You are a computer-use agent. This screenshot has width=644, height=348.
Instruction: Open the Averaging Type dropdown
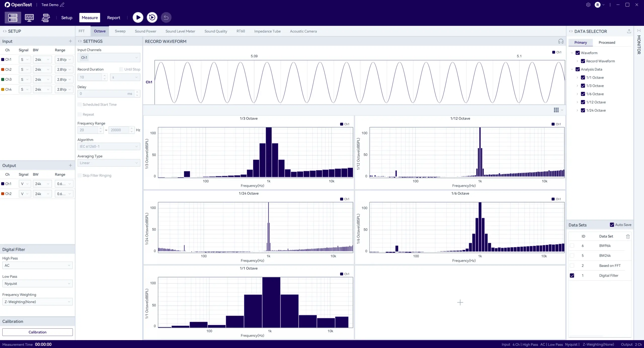coord(108,163)
